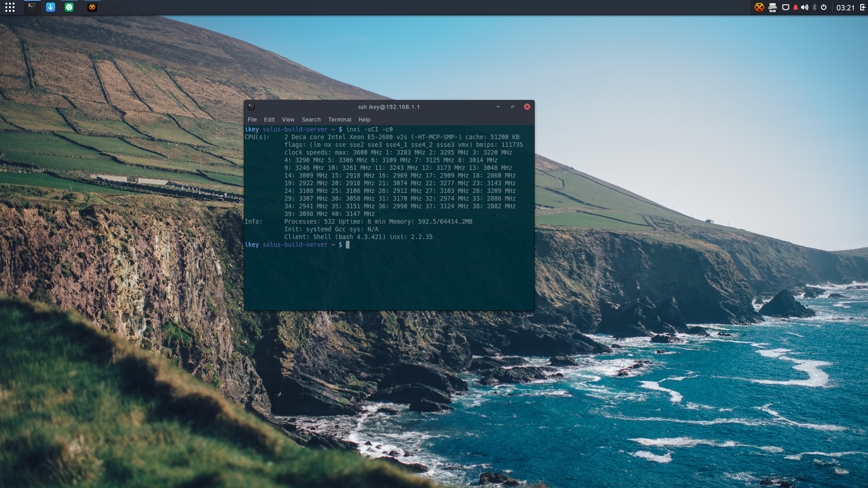Click the typed command 'inxi -xCI -c0'
868x488 pixels.
click(369, 129)
